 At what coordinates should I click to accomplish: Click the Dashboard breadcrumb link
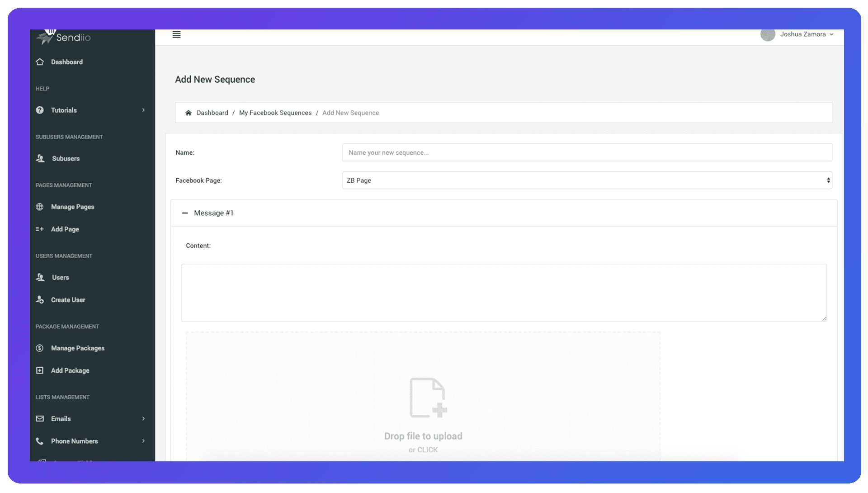(x=212, y=113)
